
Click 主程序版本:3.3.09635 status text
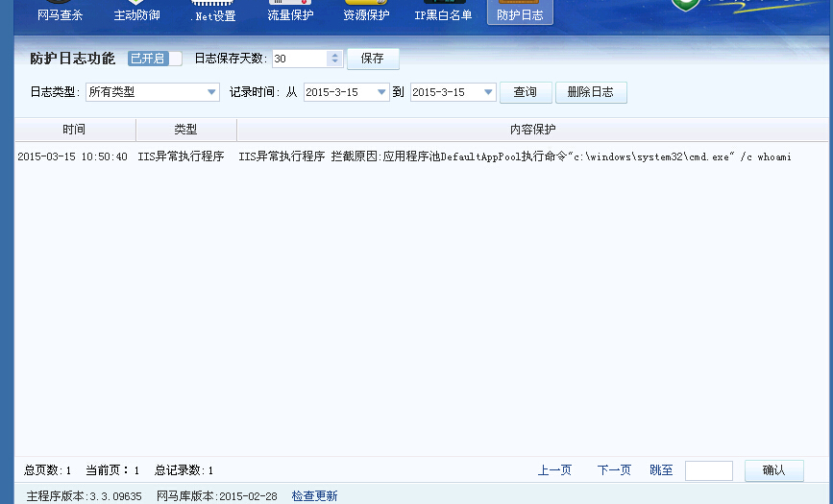pos(84,496)
